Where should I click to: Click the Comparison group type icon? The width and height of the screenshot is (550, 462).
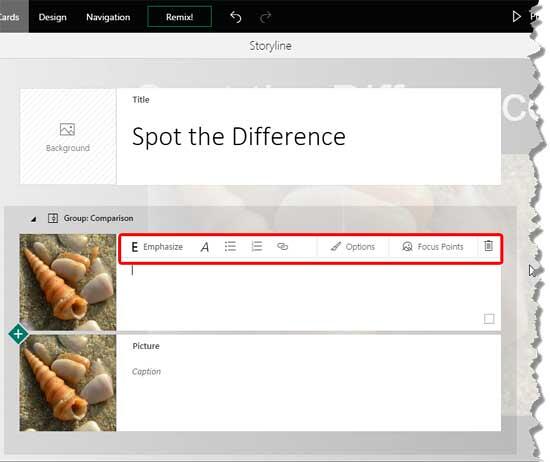[53, 218]
